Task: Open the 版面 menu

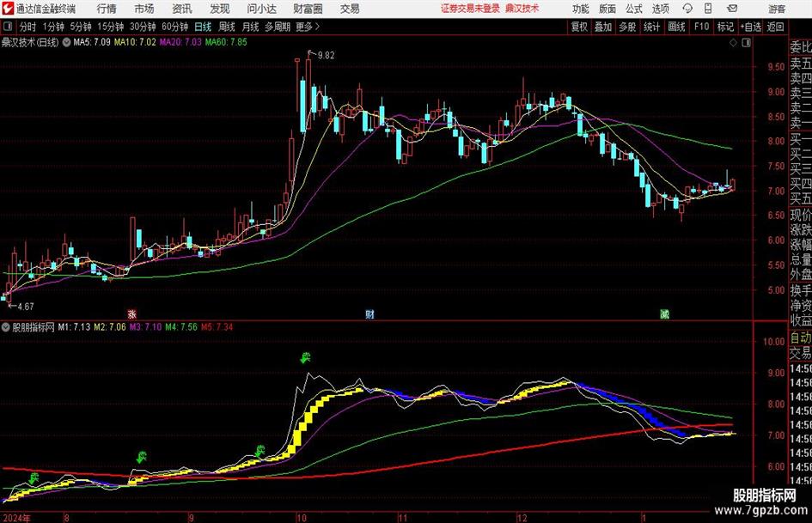Action: coord(607,9)
